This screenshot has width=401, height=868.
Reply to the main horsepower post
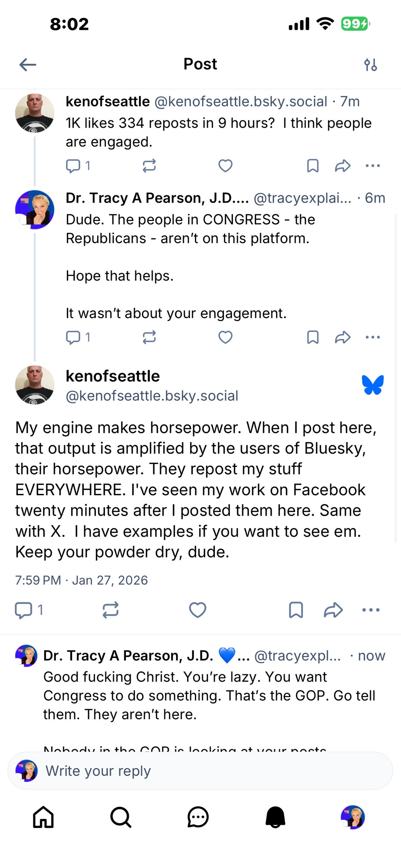(x=24, y=610)
